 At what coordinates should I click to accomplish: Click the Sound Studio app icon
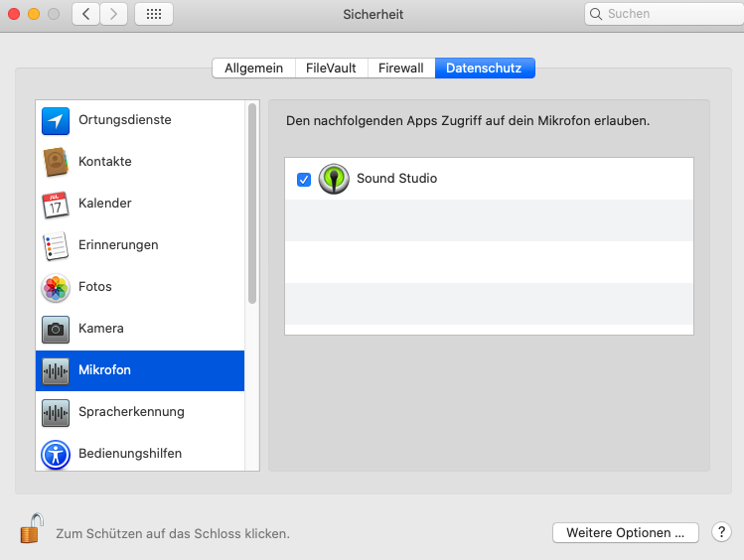tap(334, 179)
